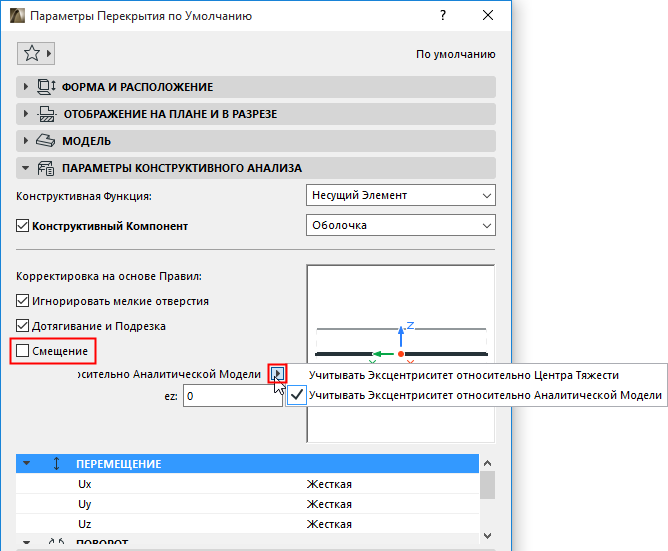This screenshot has width=668, height=551.
Task: Click the list scrollbar down arrow
Action: pyautogui.click(x=488, y=536)
